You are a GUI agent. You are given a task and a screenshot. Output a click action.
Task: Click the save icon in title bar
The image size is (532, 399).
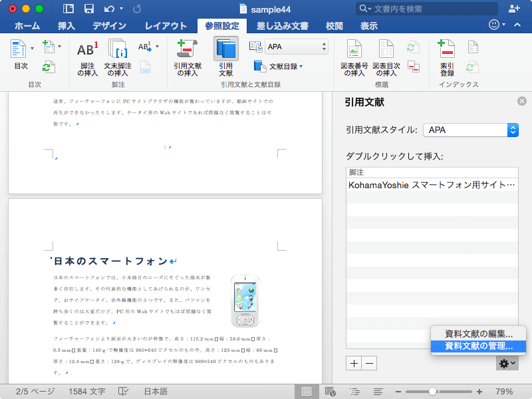pos(89,9)
